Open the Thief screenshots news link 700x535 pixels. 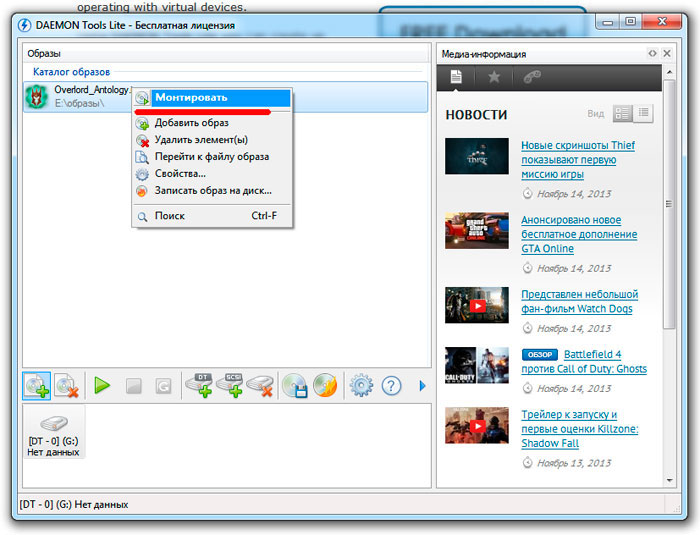[x=578, y=160]
